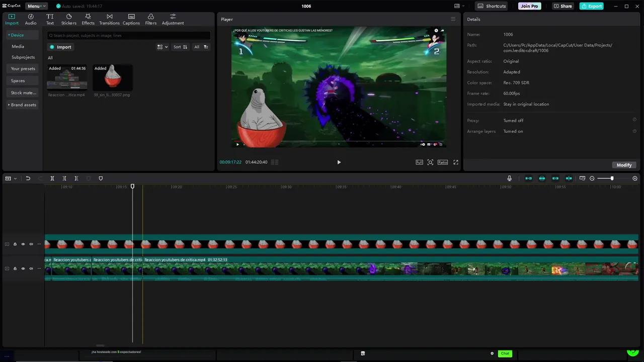Viewport: 644px width, 362px height.
Task: Select Media in the sidebar
Action: coord(18,46)
